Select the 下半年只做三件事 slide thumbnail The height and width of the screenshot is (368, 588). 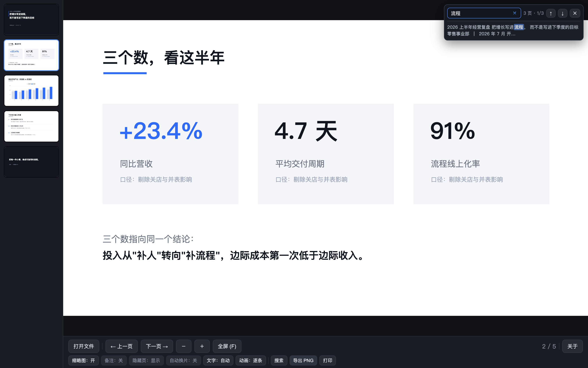click(x=31, y=126)
